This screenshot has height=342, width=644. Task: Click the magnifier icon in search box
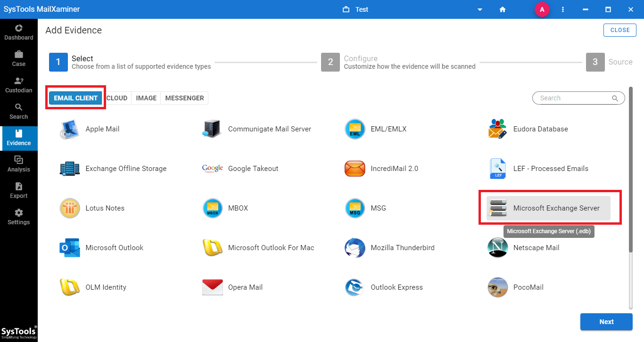615,98
